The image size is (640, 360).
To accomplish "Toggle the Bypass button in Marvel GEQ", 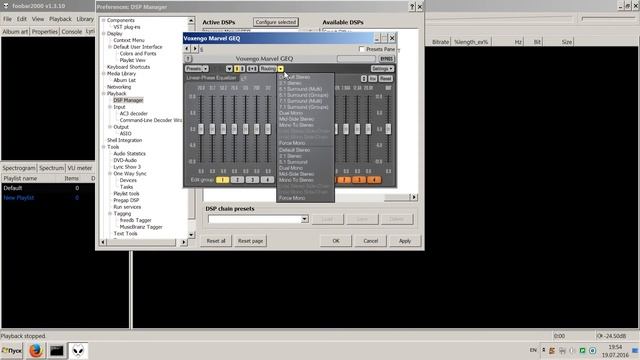I will pos(386,59).
